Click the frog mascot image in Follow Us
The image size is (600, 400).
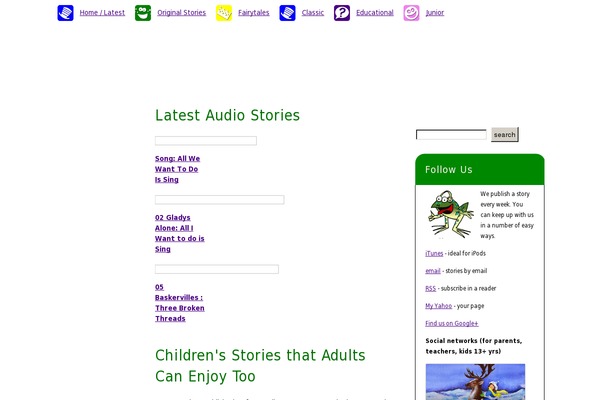click(450, 214)
